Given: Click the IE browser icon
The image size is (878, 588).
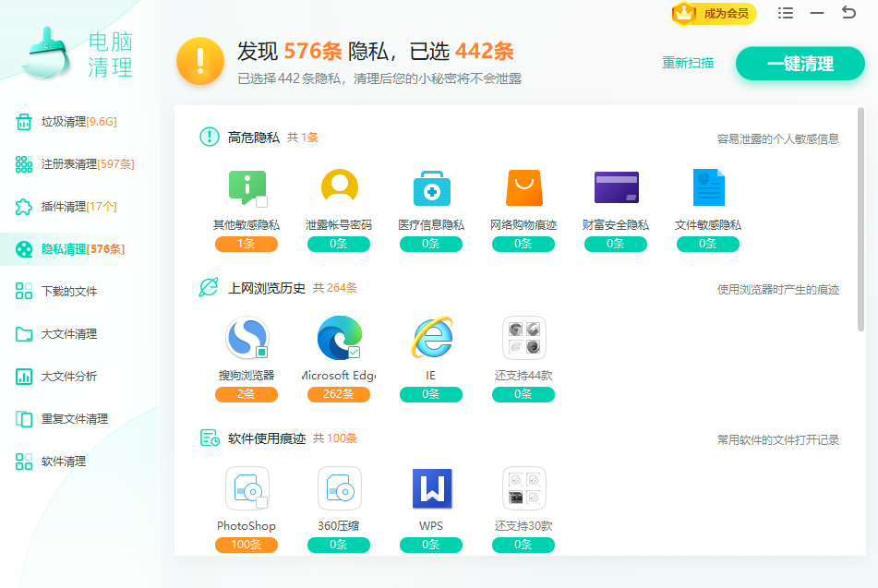Looking at the screenshot, I should point(431,338).
